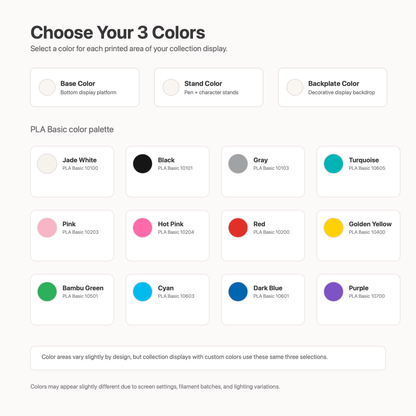Pick the Pink color swatch
Image resolution: width=416 pixels, height=416 pixels.
(47, 228)
